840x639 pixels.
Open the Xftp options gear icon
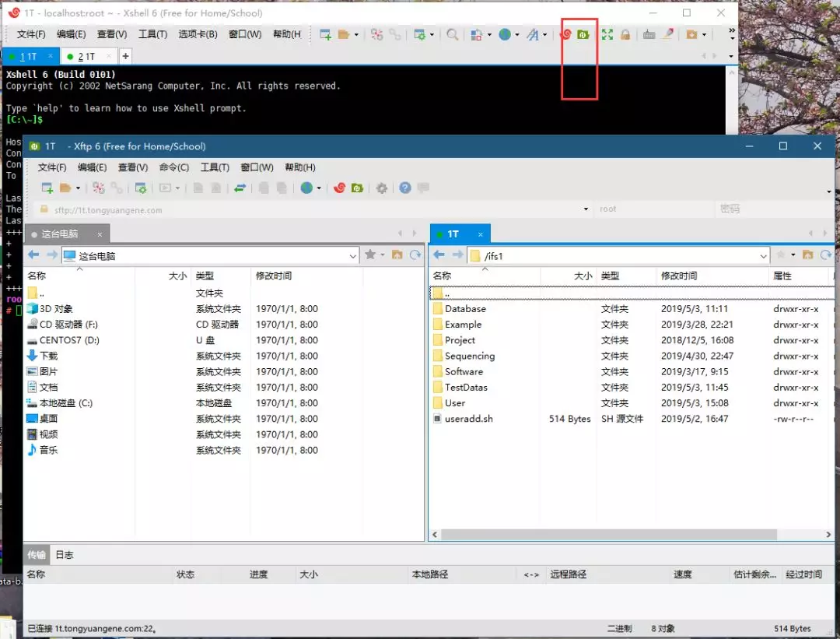381,188
